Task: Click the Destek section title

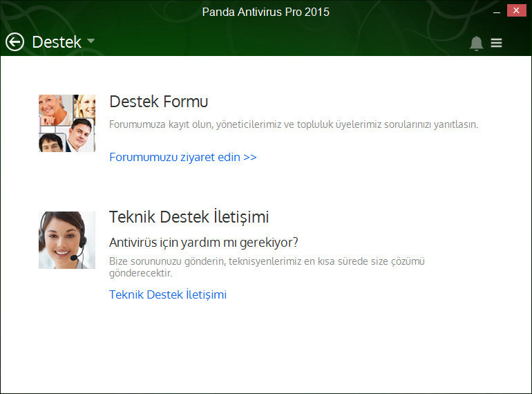Action: (57, 42)
